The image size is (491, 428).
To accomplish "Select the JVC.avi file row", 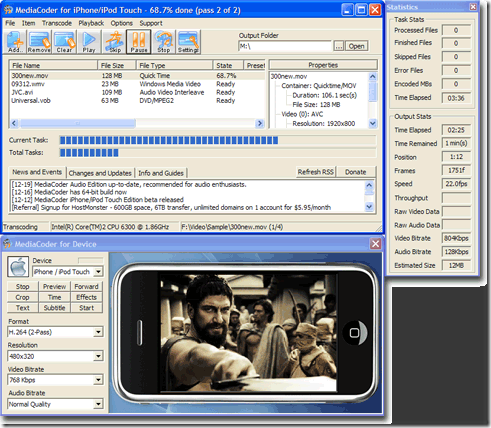I will pyautogui.click(x=137, y=92).
